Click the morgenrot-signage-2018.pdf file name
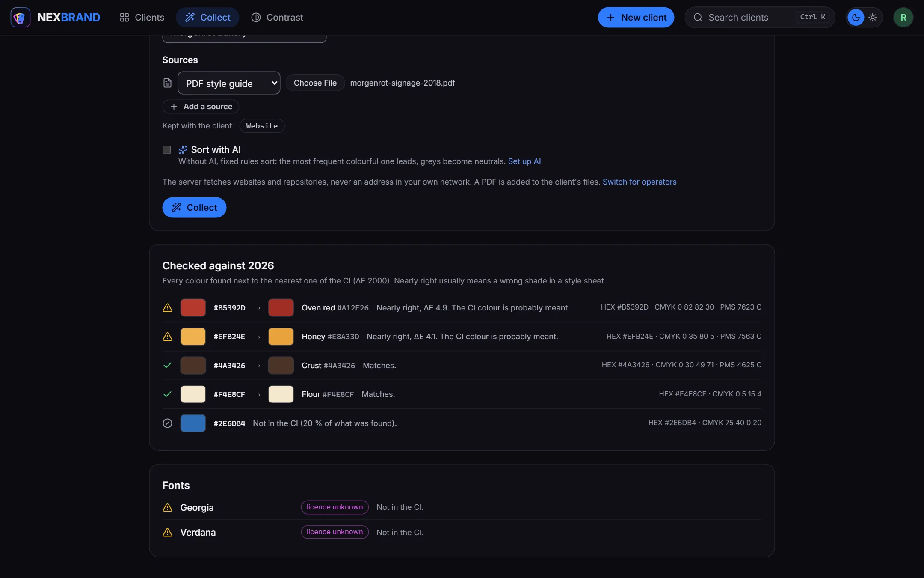Image resolution: width=924 pixels, height=578 pixels. tap(403, 83)
